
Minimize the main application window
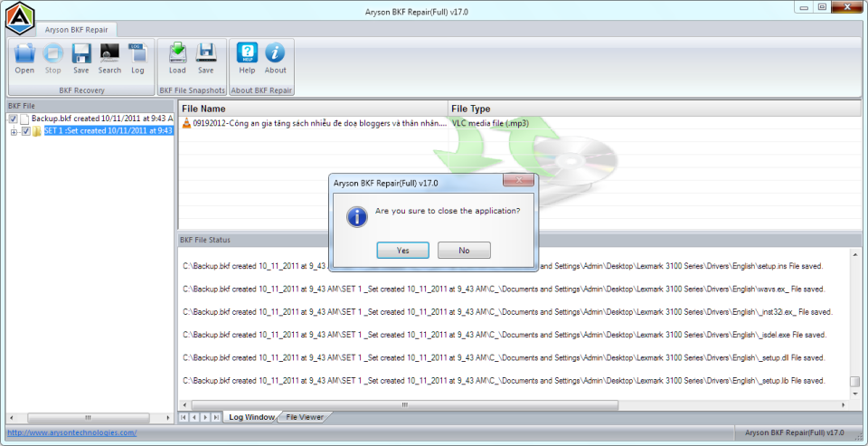(x=804, y=7)
